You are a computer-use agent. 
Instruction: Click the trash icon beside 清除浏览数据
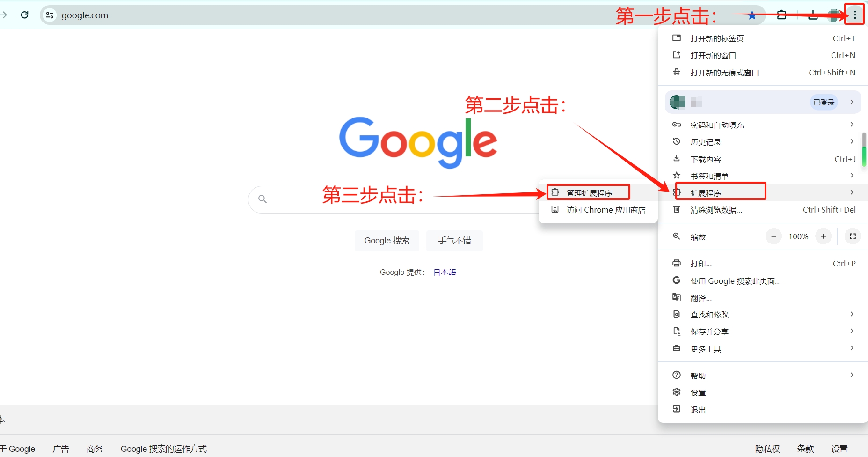[x=677, y=209]
